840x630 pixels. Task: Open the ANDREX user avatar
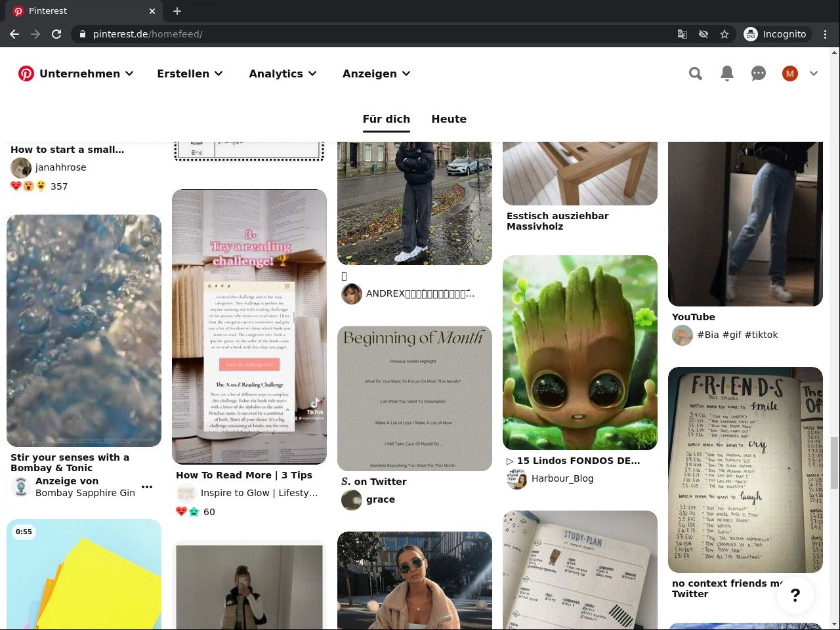tap(352, 294)
